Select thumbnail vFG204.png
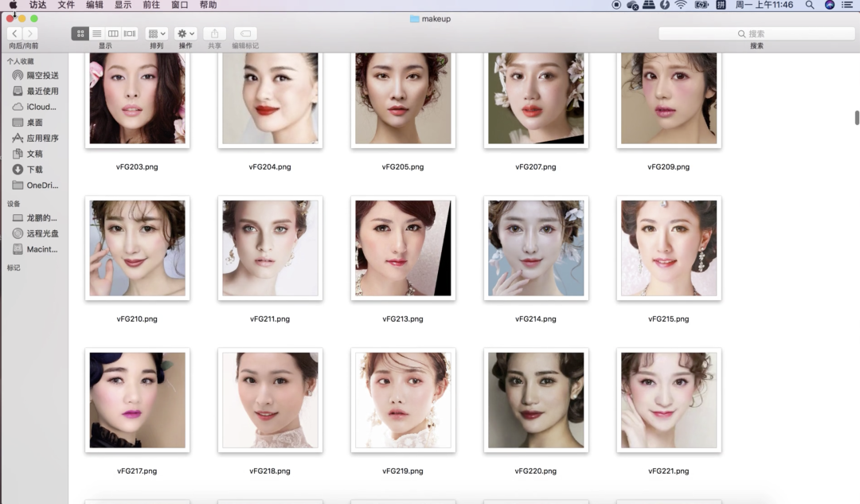Image resolution: width=860 pixels, height=504 pixels. [270, 99]
